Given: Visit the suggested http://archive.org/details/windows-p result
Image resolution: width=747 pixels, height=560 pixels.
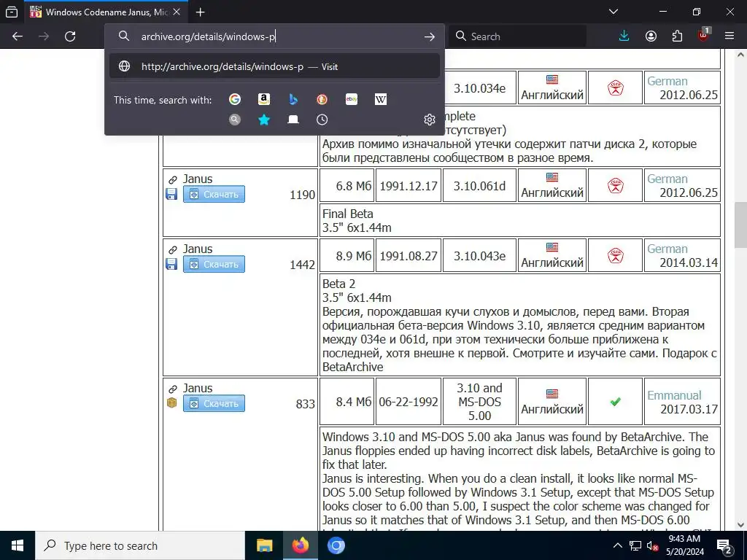Looking at the screenshot, I should pyautogui.click(x=274, y=66).
